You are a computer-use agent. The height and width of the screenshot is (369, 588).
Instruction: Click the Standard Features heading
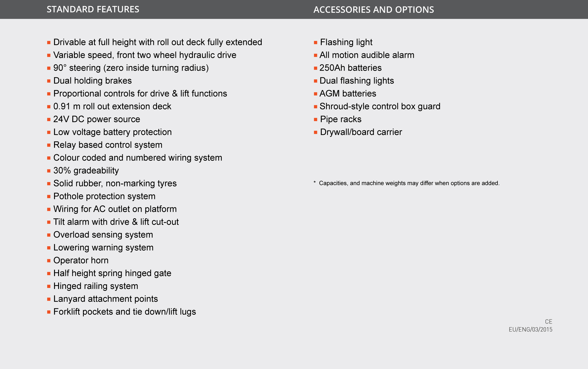(x=93, y=9)
